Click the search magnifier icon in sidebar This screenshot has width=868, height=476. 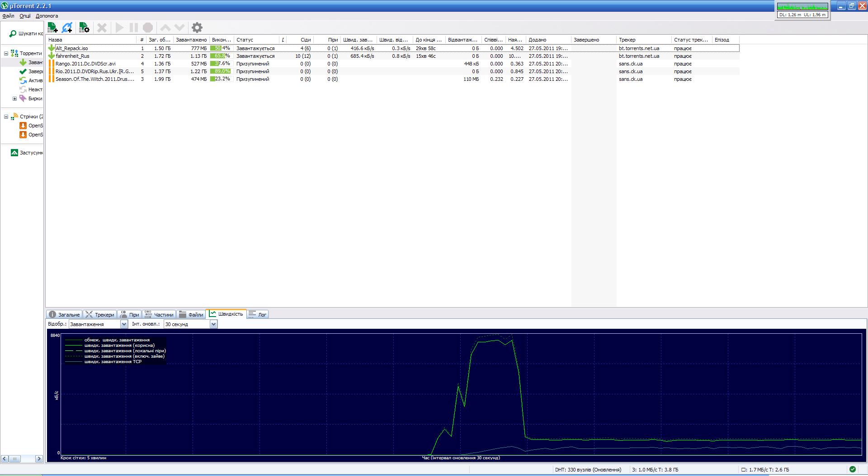[13, 34]
